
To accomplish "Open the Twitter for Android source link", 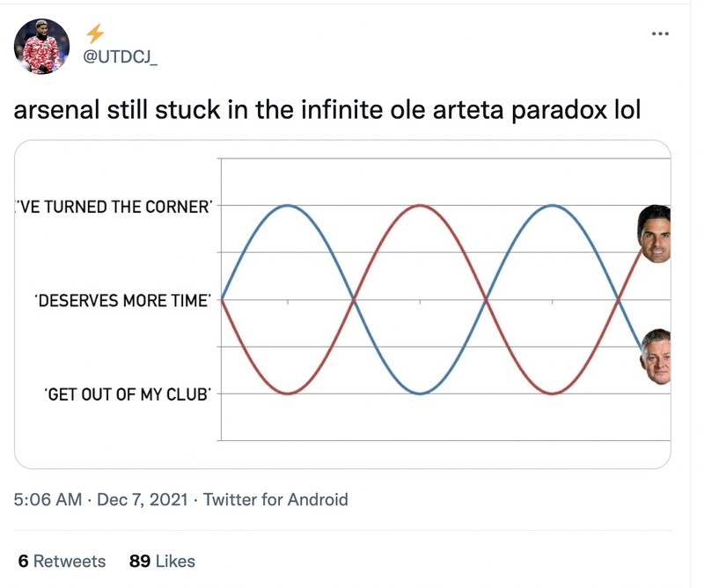I will tap(275, 500).
